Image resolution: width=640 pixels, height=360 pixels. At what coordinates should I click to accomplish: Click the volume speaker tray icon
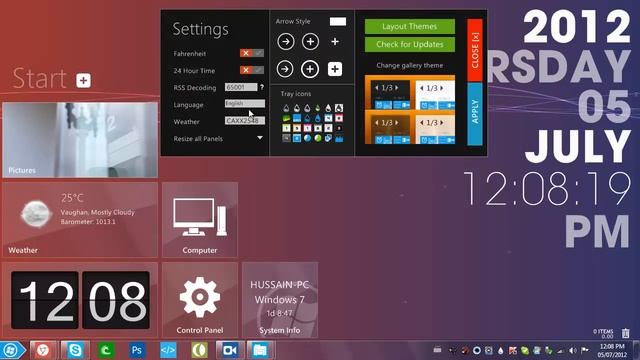coord(573,350)
